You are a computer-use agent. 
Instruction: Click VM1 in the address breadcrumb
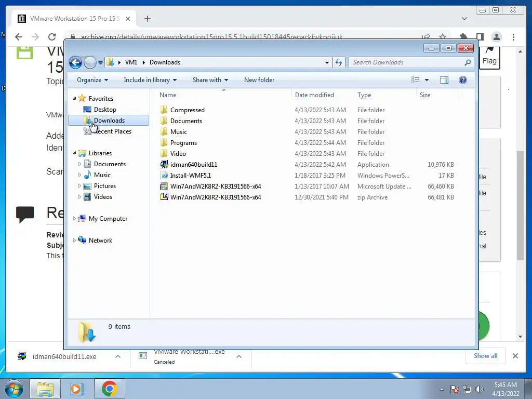point(131,62)
